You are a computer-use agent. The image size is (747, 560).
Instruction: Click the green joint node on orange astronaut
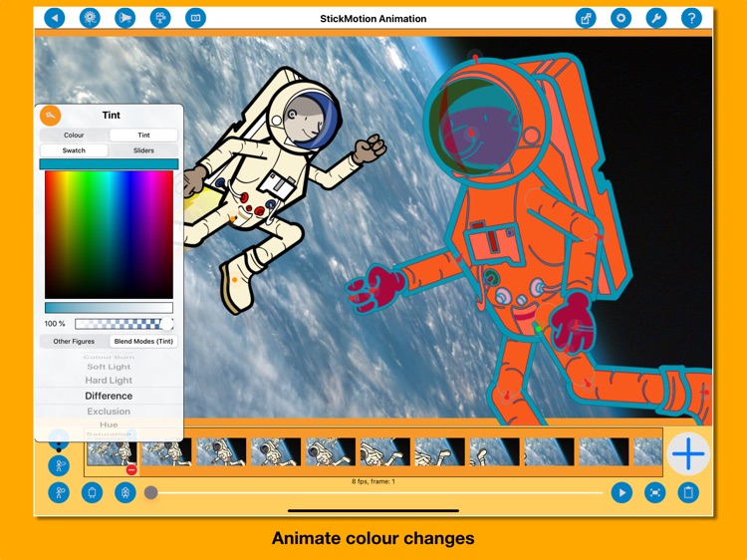coord(539,329)
